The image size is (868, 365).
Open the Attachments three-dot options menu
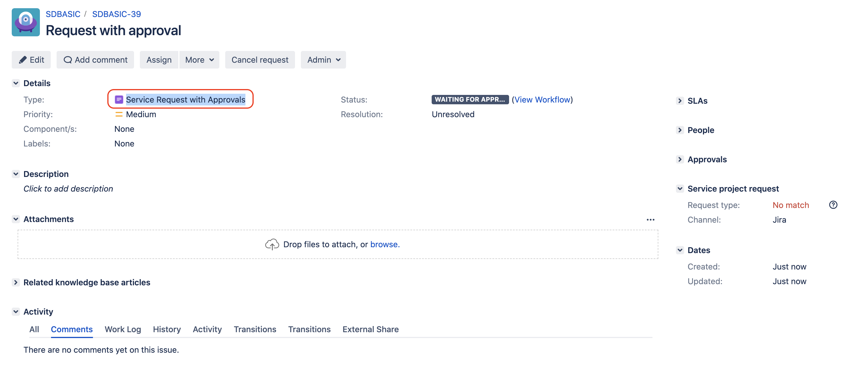pyautogui.click(x=650, y=219)
